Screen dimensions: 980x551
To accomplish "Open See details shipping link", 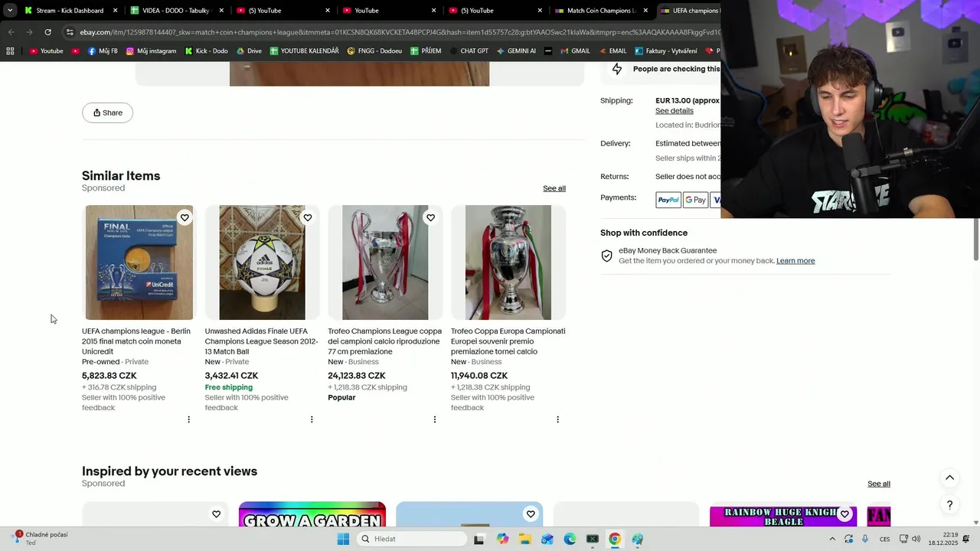I will click(x=674, y=111).
